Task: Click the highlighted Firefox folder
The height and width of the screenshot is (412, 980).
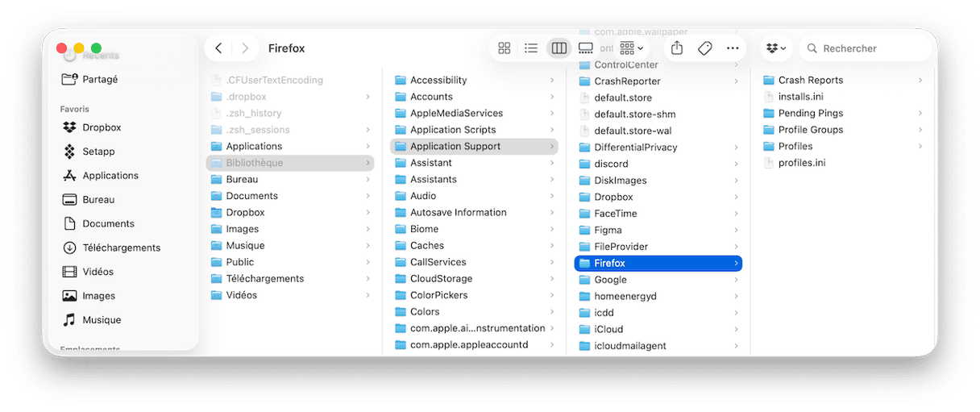Action: click(x=658, y=263)
